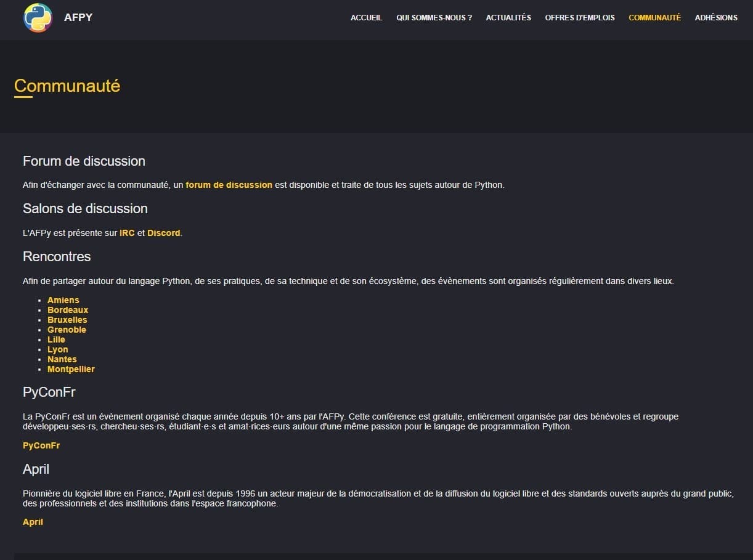Image resolution: width=753 pixels, height=560 pixels.
Task: Visit the Bruxelles meetup link
Action: (x=67, y=320)
